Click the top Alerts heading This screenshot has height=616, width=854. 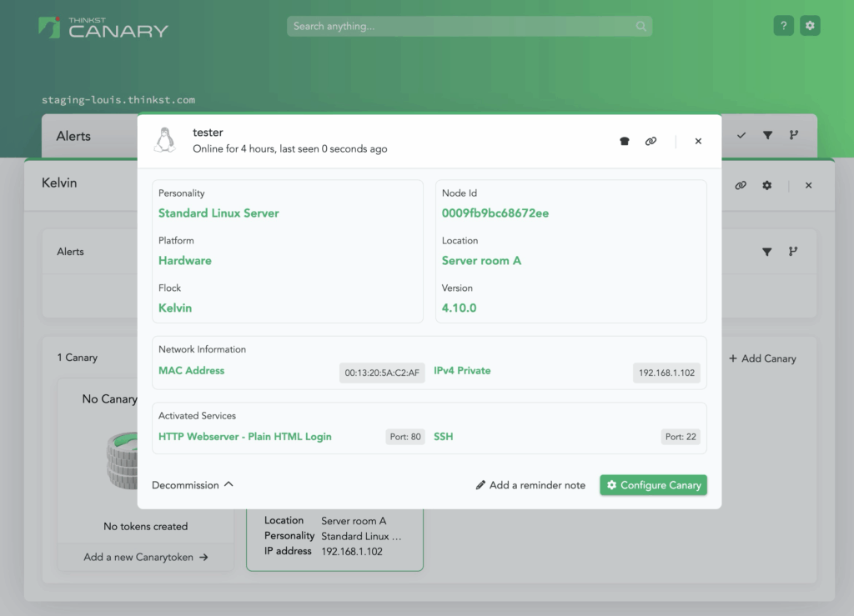(x=73, y=136)
